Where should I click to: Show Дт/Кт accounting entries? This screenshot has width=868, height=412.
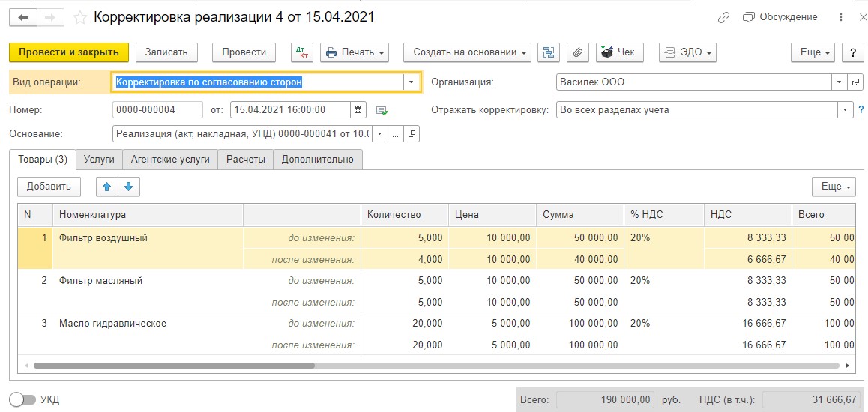pyautogui.click(x=303, y=52)
